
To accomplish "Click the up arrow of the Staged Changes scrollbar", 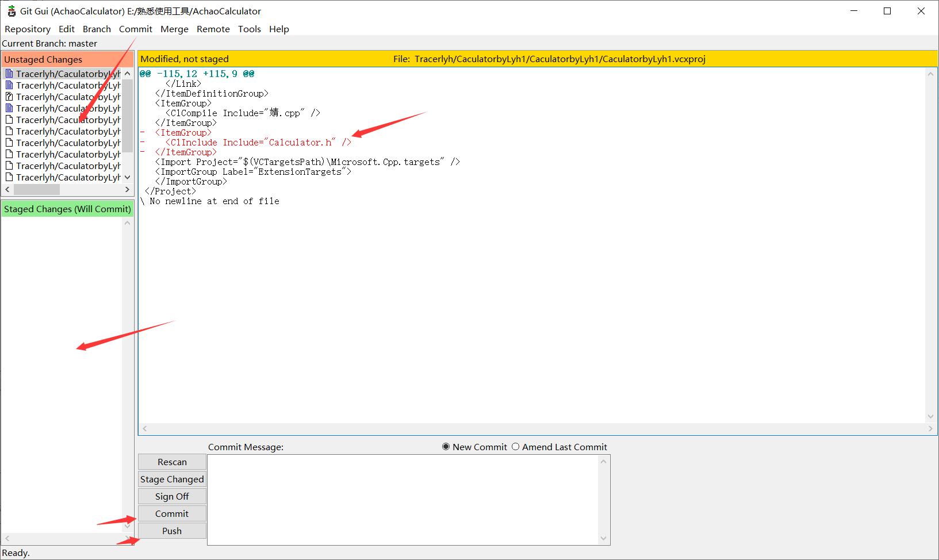I will coord(127,223).
